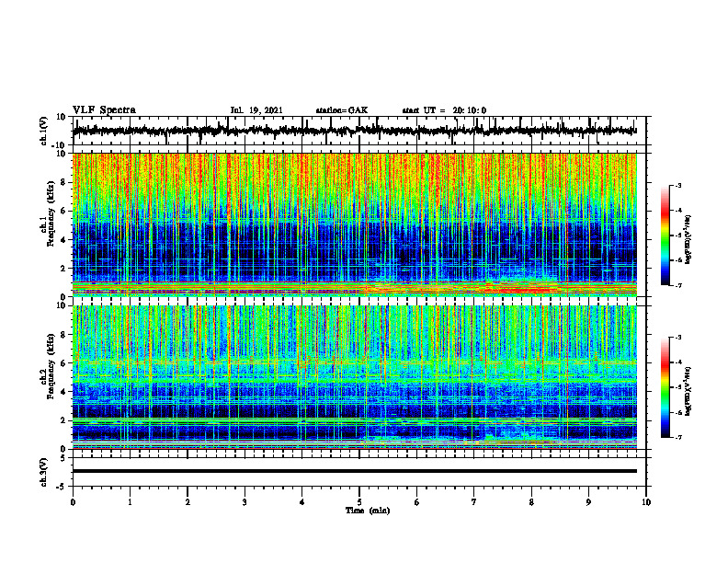The height and width of the screenshot is (563, 728).
Task: Click the log(PSD) label beside ch.2 color bar
Action: click(688, 390)
